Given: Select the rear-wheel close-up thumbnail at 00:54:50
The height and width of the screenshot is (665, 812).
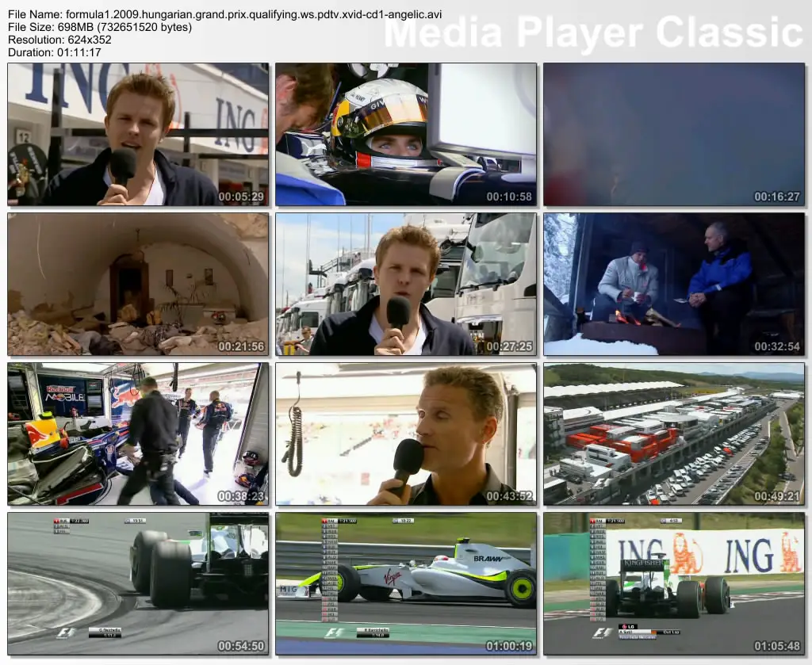Looking at the screenshot, I should pyautogui.click(x=138, y=583).
